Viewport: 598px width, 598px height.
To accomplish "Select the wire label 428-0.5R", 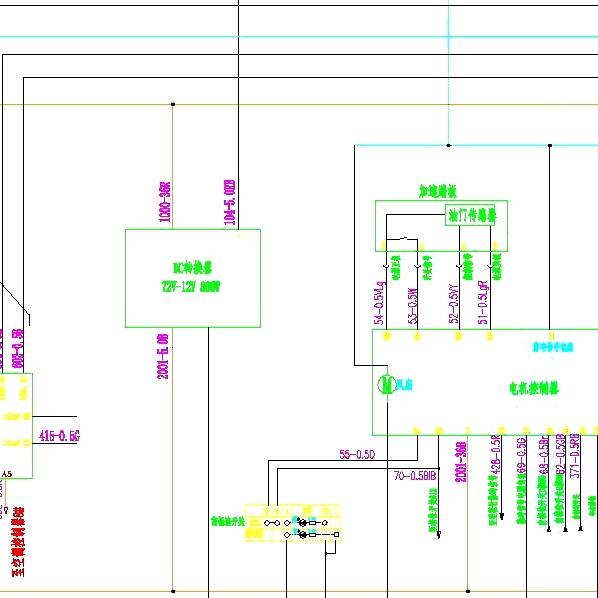I will click(x=495, y=455).
